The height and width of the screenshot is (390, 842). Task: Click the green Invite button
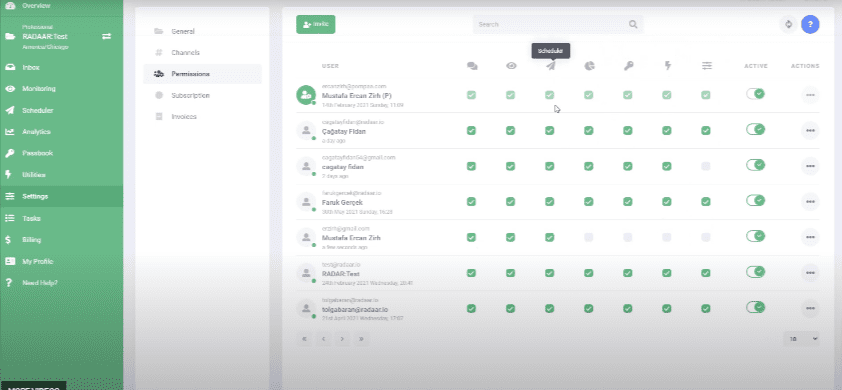click(316, 24)
